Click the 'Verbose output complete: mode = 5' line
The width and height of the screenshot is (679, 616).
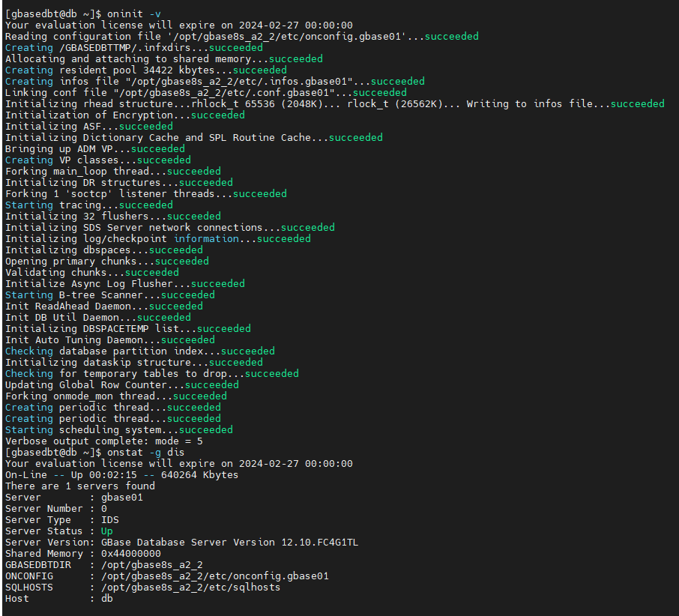pyautogui.click(x=103, y=441)
